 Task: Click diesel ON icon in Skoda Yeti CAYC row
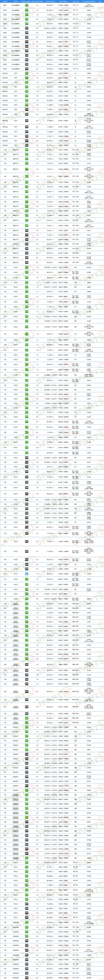coord(27,110)
